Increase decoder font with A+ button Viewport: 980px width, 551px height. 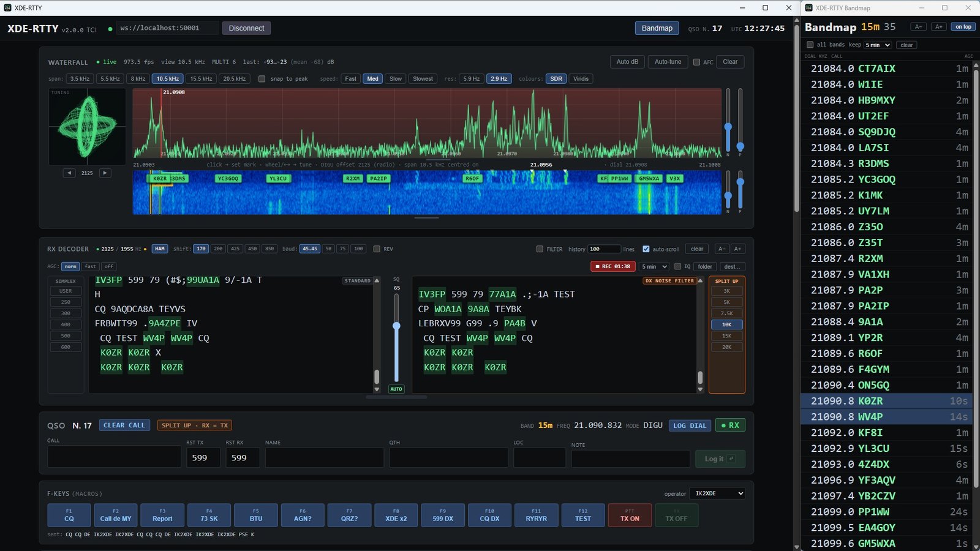click(x=738, y=249)
